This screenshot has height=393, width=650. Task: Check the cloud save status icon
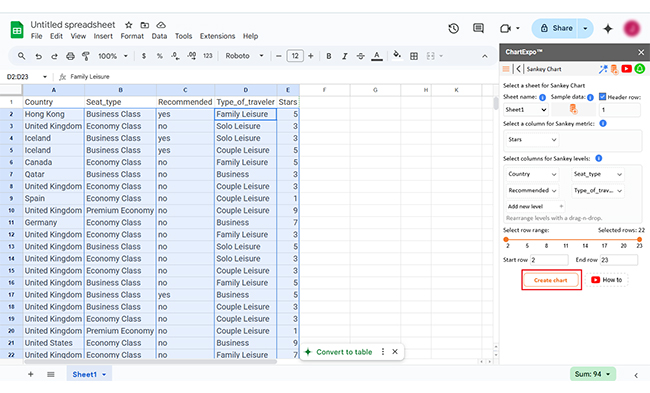click(161, 25)
